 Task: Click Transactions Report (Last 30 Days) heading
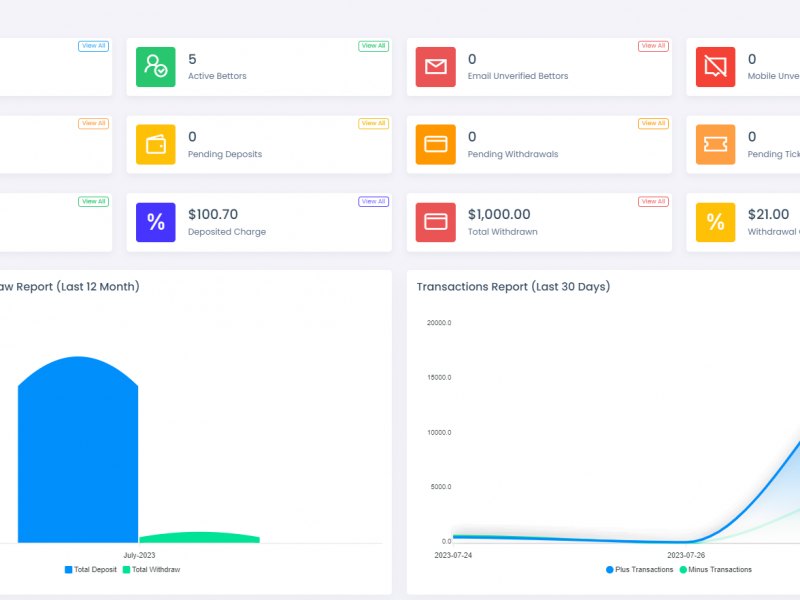513,287
